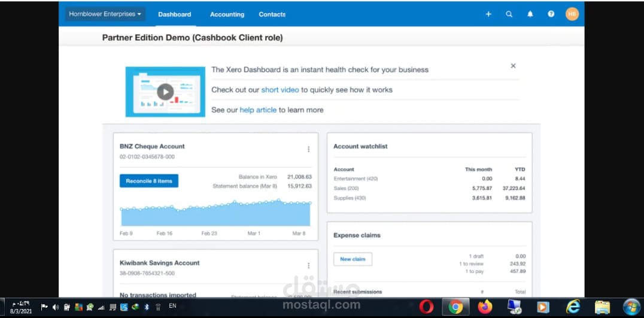Click the Expense claims heading
Image resolution: width=644 pixels, height=318 pixels.
(x=357, y=235)
